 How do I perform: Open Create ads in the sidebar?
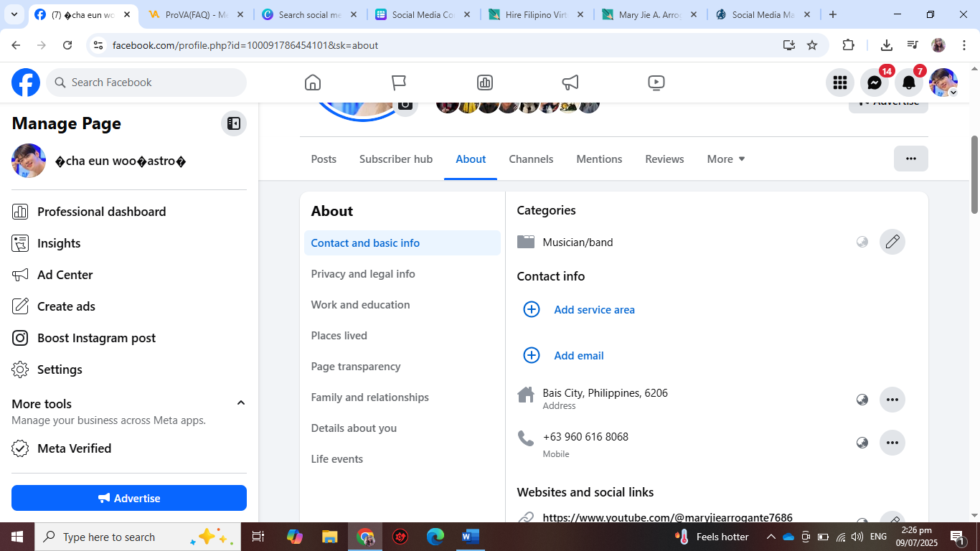coord(129,306)
